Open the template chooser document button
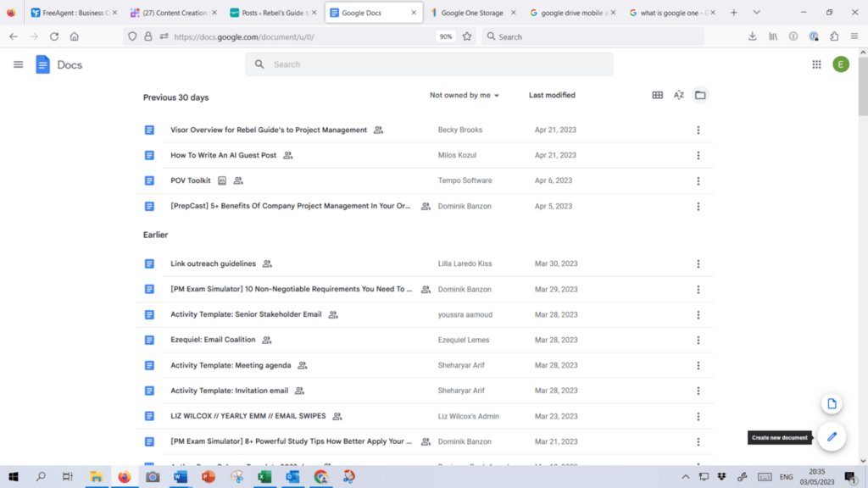 pyautogui.click(x=832, y=404)
